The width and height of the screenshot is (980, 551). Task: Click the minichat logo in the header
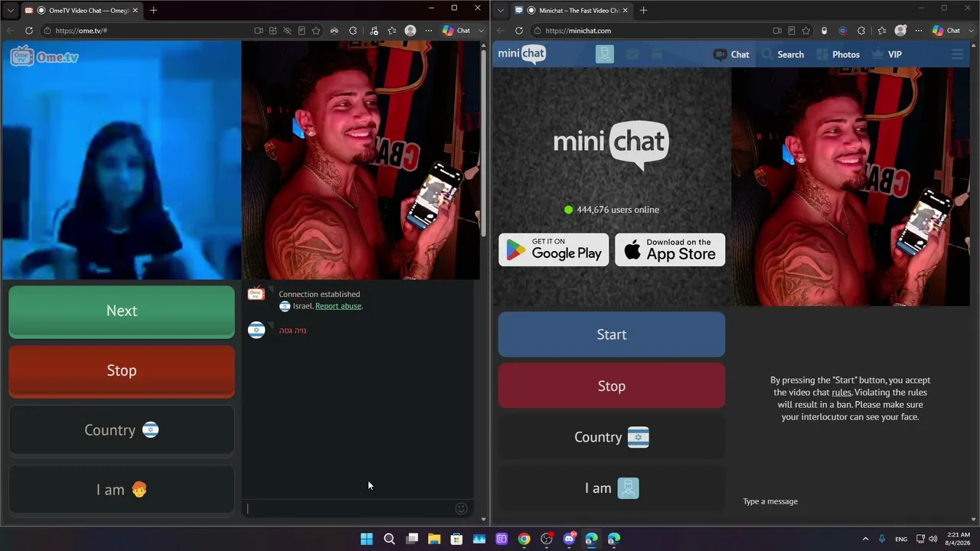(x=521, y=54)
